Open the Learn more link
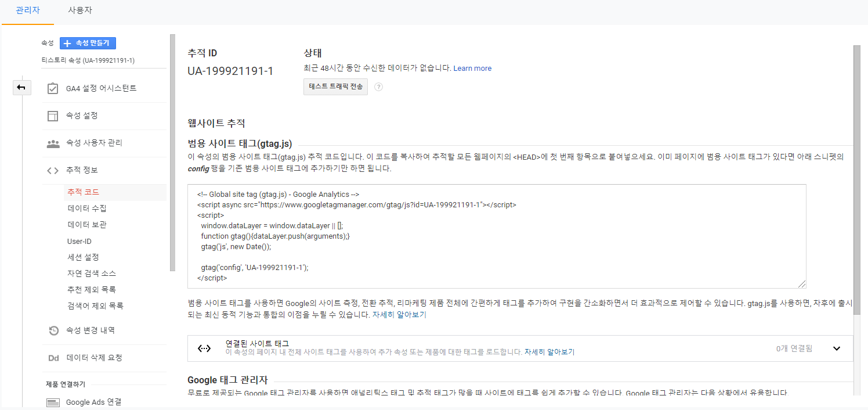Viewport: 868px width, 410px height. pyautogui.click(x=472, y=68)
